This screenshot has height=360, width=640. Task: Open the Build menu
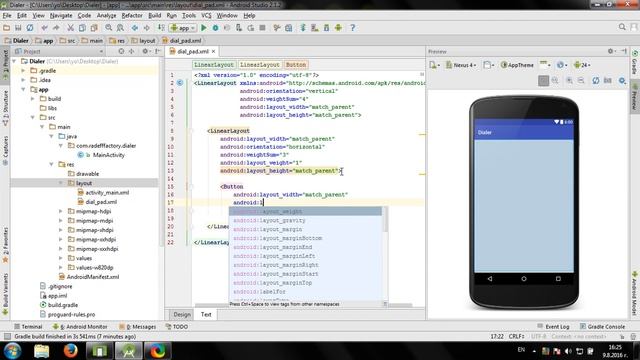point(154,16)
